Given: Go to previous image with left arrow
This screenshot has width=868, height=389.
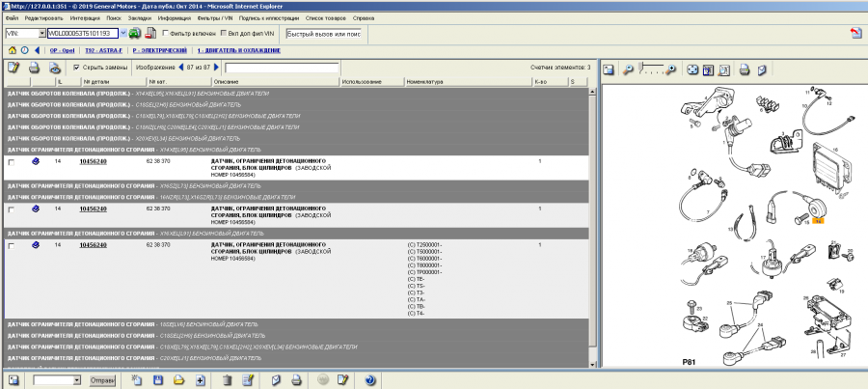Looking at the screenshot, I should [x=180, y=67].
